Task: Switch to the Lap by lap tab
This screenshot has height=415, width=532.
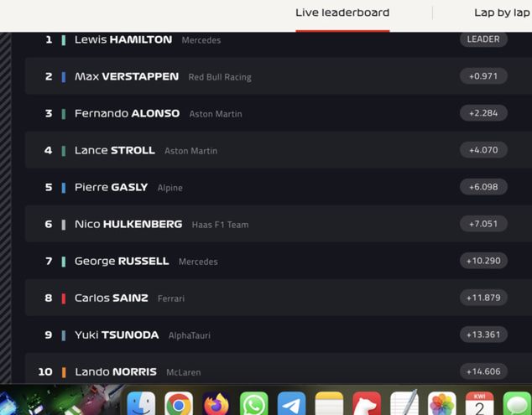Action: pos(502,13)
